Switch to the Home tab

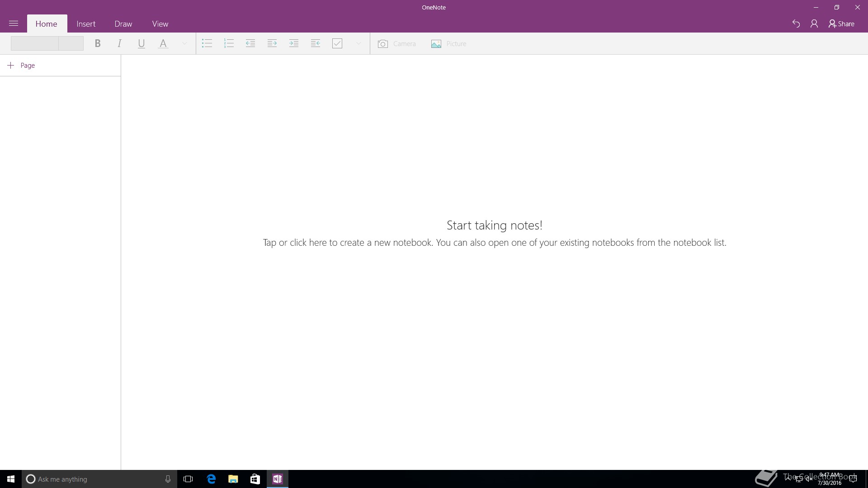(47, 24)
